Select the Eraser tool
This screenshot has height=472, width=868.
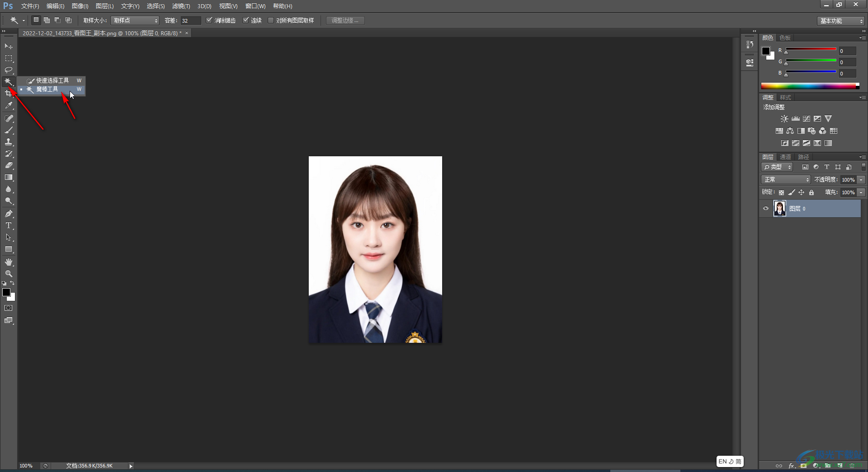pyautogui.click(x=9, y=165)
